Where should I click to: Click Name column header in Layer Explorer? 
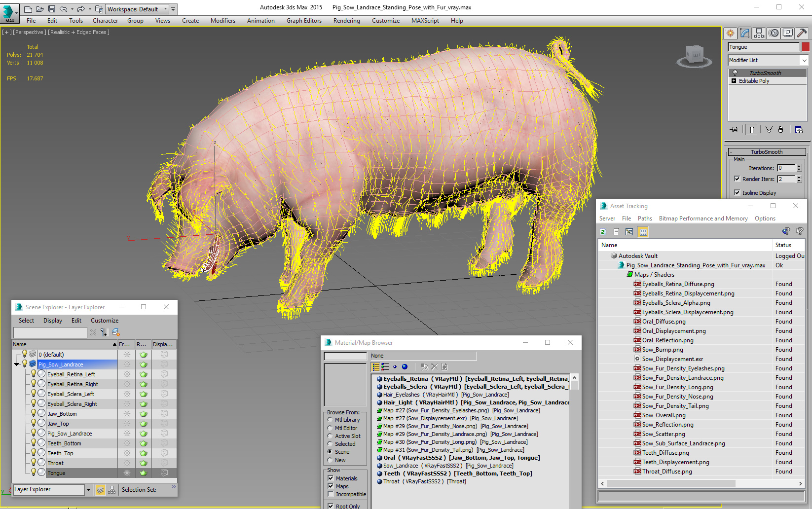tap(65, 344)
